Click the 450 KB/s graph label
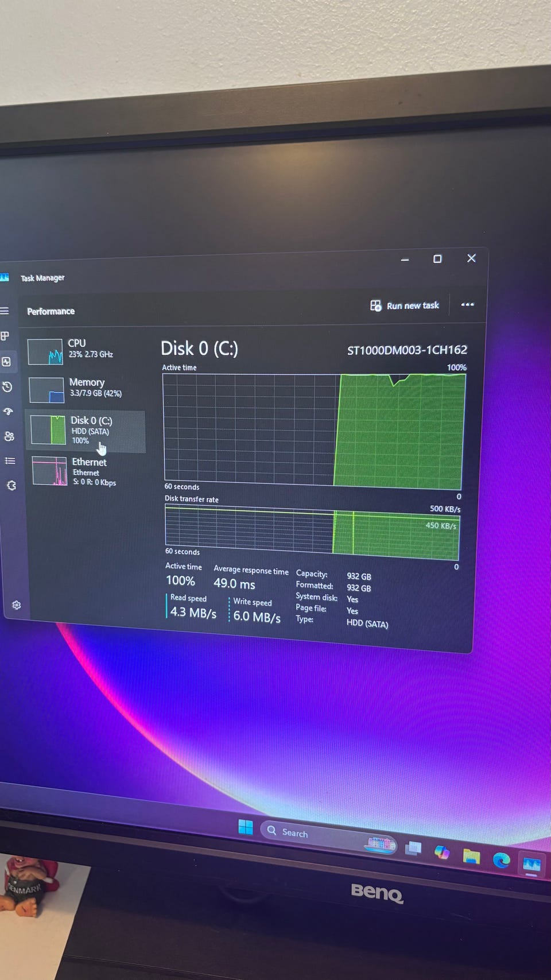 click(441, 525)
